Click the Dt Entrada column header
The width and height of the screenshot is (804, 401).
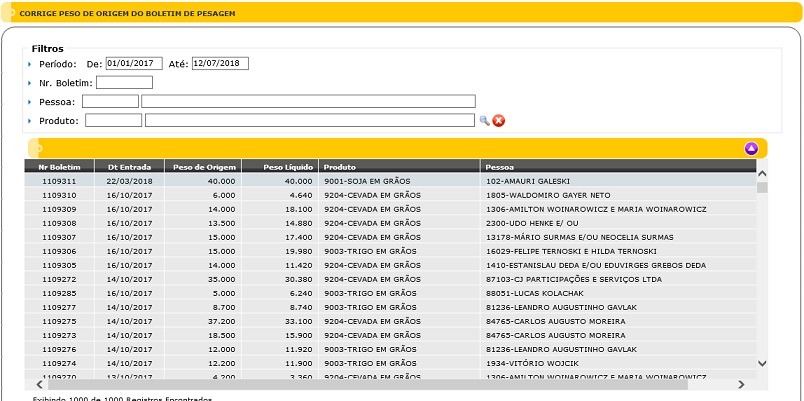tap(129, 167)
